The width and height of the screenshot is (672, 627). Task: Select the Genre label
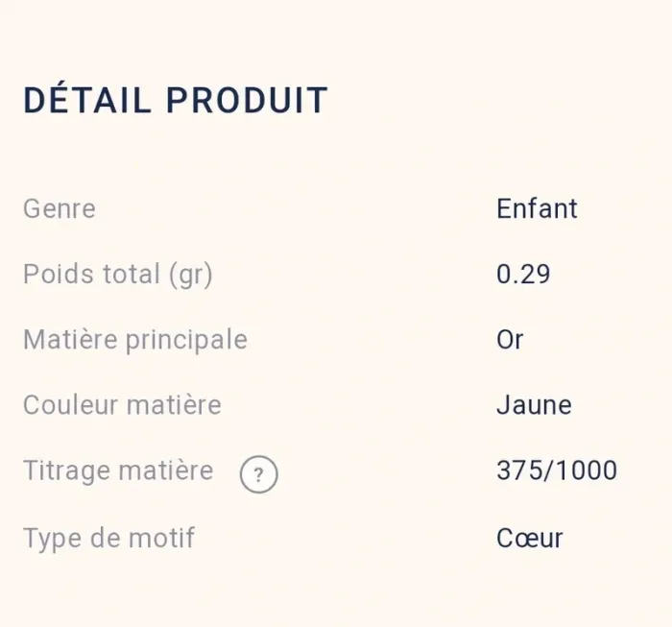pyautogui.click(x=60, y=208)
